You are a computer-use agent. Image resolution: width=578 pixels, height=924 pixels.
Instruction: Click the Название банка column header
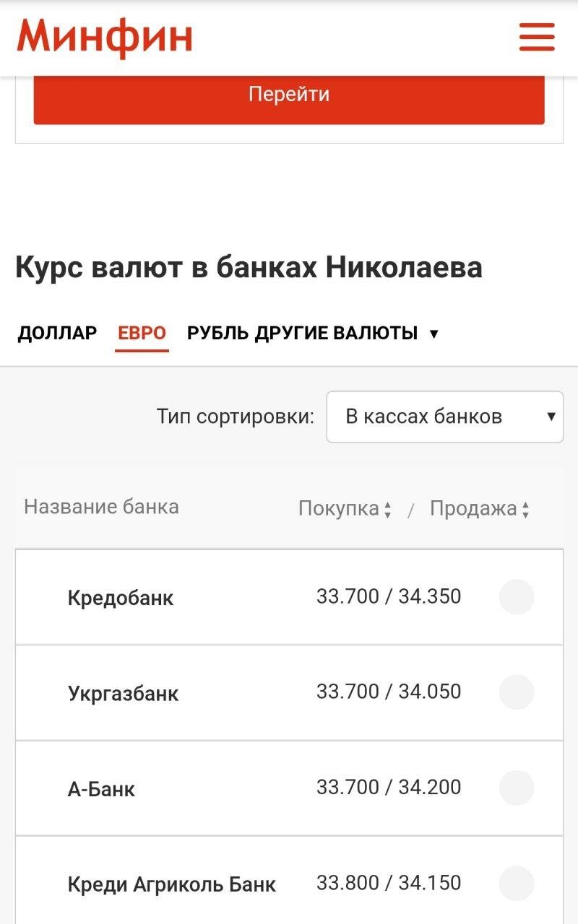point(101,507)
